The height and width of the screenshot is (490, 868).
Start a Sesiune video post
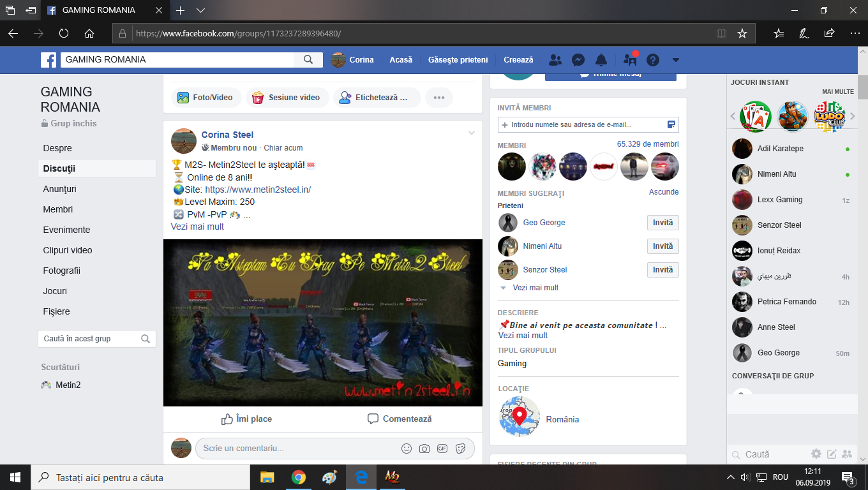click(287, 98)
